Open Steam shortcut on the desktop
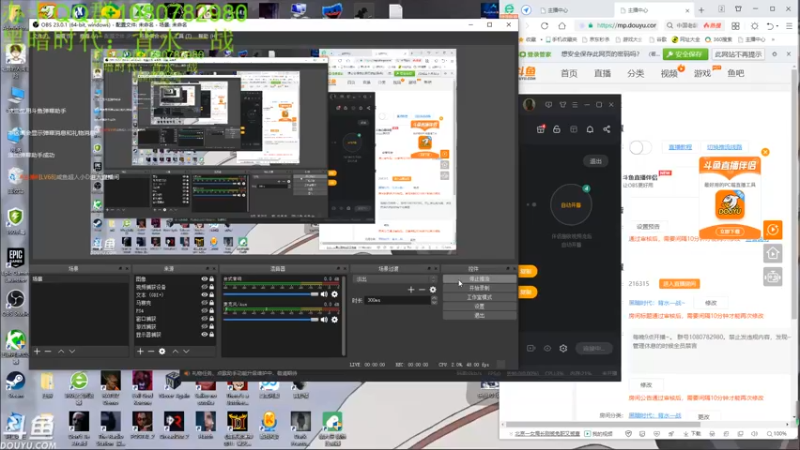The image size is (800, 450). pos(15,384)
